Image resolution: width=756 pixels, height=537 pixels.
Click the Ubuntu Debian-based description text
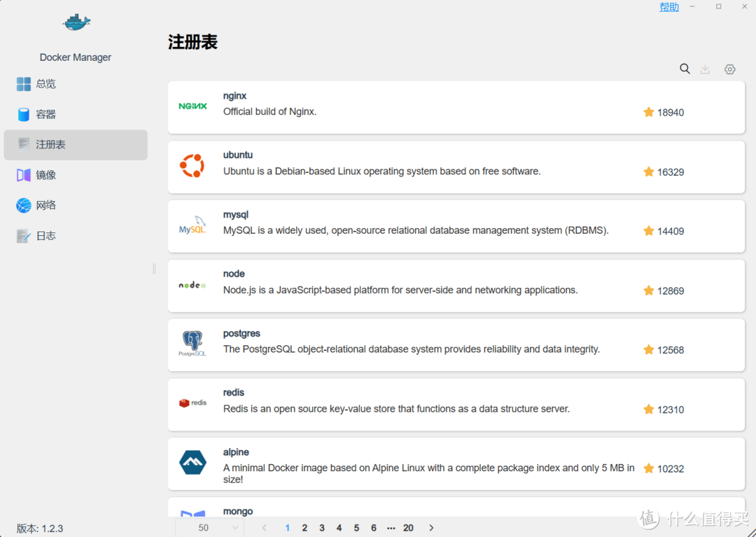click(x=382, y=171)
